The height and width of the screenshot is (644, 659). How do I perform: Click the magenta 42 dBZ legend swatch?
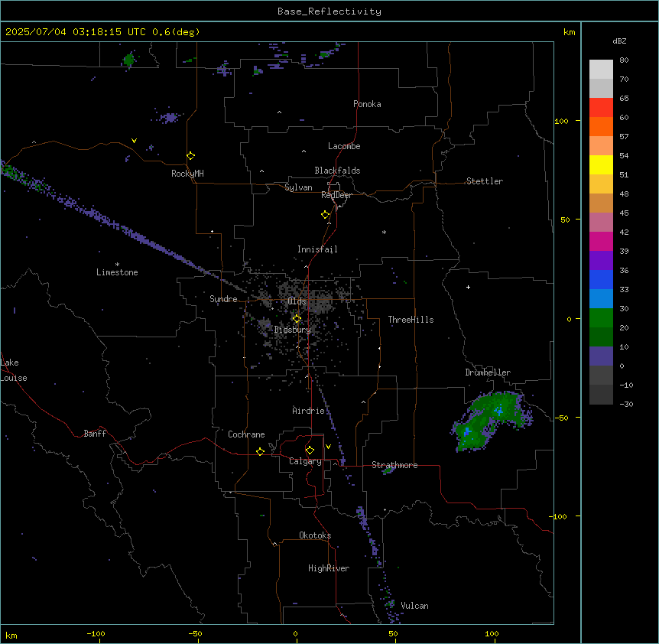click(601, 241)
